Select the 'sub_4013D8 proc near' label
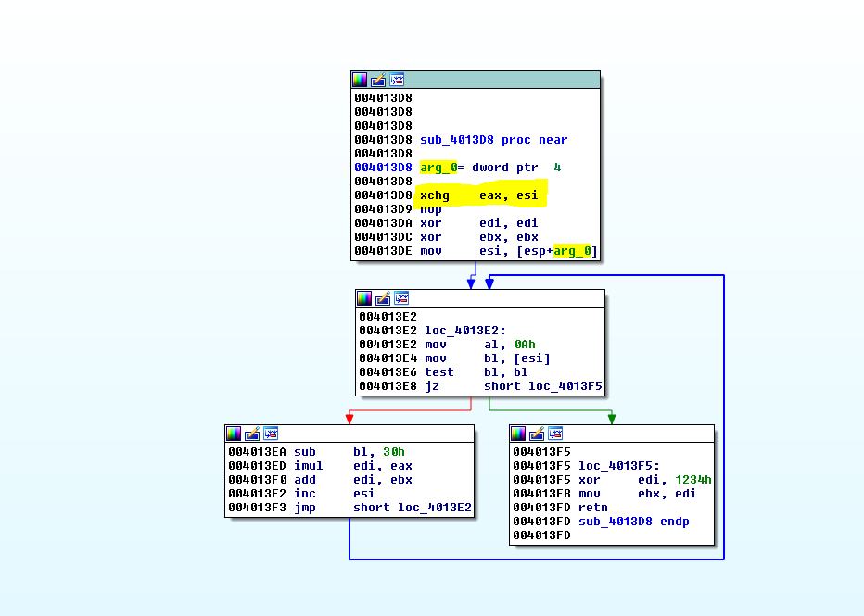 (493, 140)
